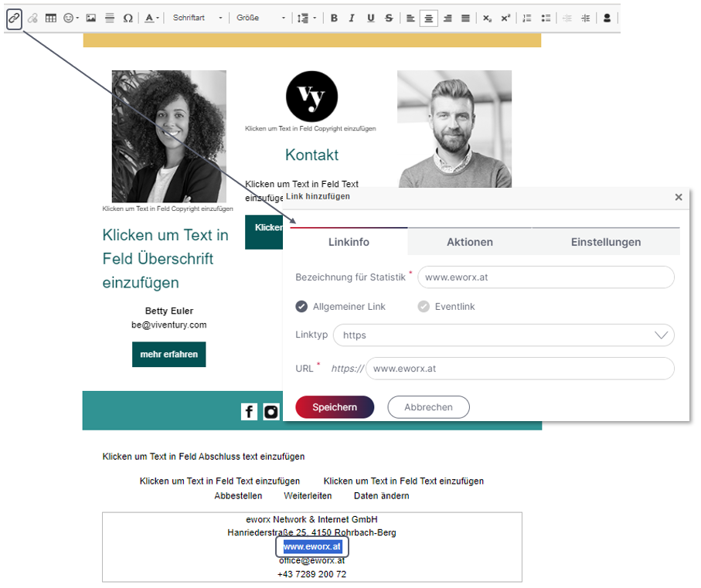
Task: Open the text color (A) picker
Action: (151, 19)
